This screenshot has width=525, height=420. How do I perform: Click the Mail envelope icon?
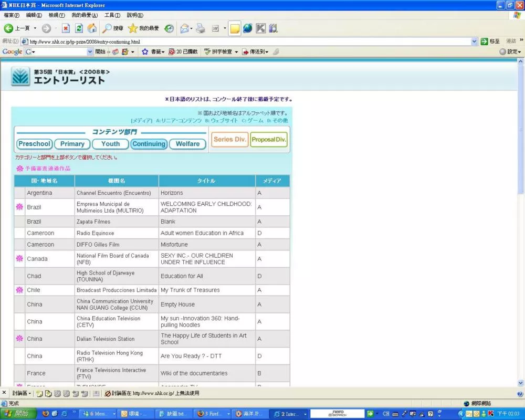coord(184,28)
